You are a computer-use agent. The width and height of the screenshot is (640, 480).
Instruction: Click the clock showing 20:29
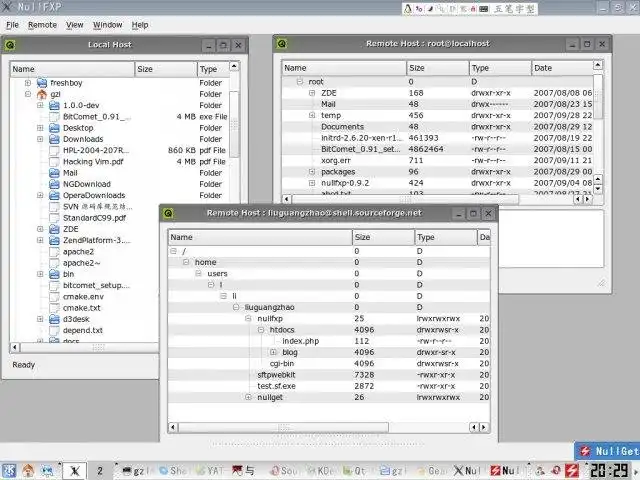tap(609, 471)
